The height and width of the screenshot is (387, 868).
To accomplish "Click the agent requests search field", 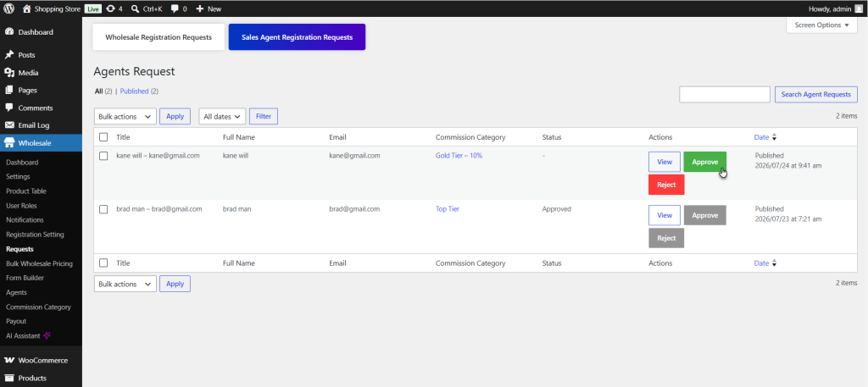I will coord(725,95).
